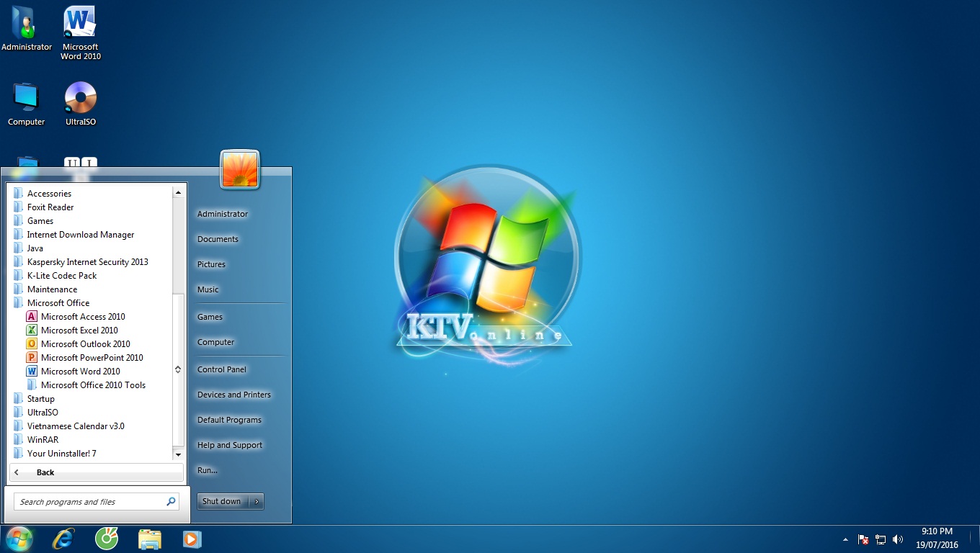Select the Computer icon on the desktop

pyautogui.click(x=27, y=104)
